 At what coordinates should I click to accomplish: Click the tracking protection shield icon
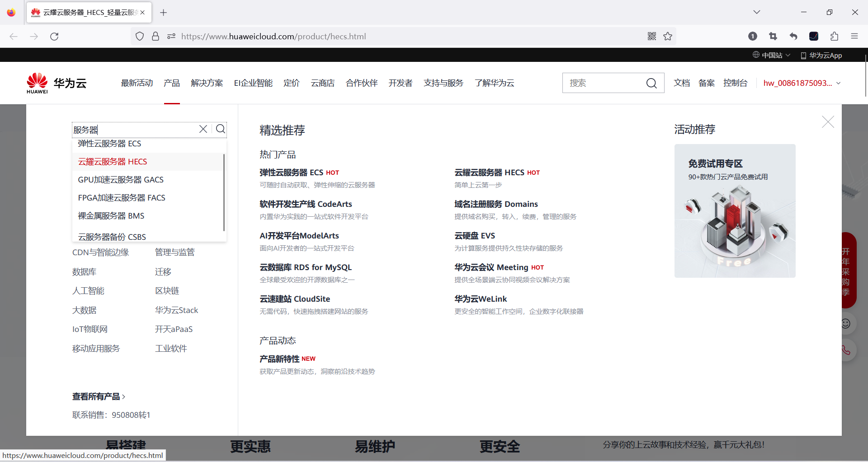[x=139, y=36]
